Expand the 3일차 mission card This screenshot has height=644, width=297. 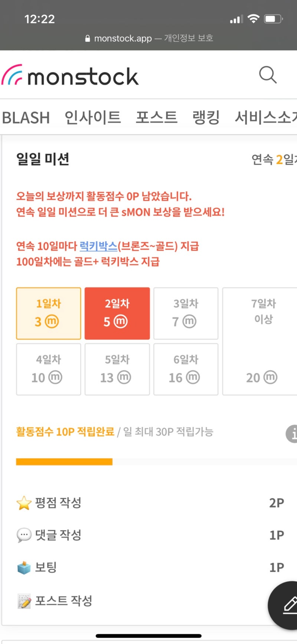tap(186, 313)
